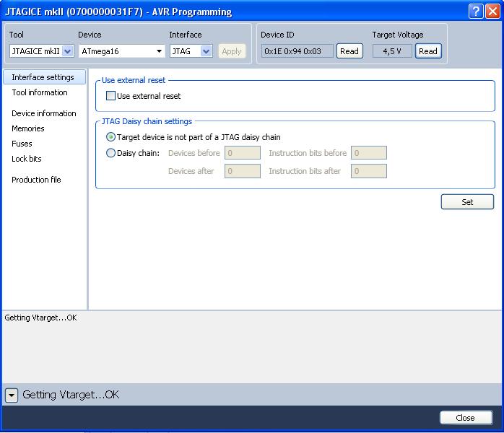Image resolution: width=504 pixels, height=433 pixels.
Task: Open the Lock bits page
Action: [x=27, y=159]
